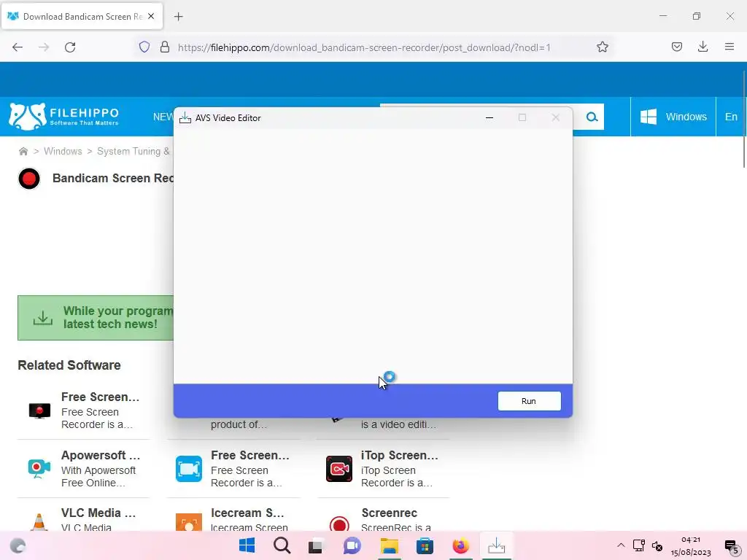Screen dimensions: 747x560
Task: Click the Bandicam red record icon
Action: click(29, 179)
